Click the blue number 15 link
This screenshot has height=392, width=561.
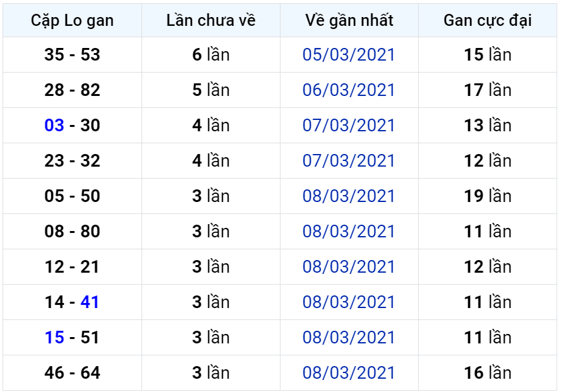(x=54, y=338)
